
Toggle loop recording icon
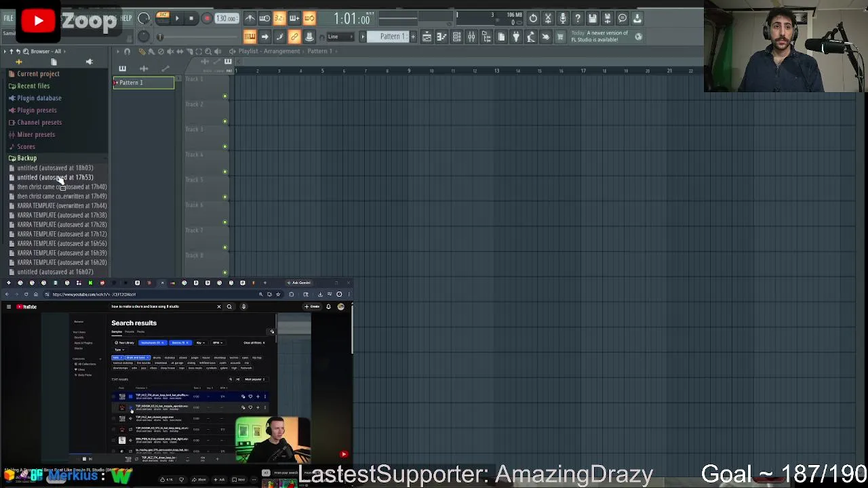309,18
